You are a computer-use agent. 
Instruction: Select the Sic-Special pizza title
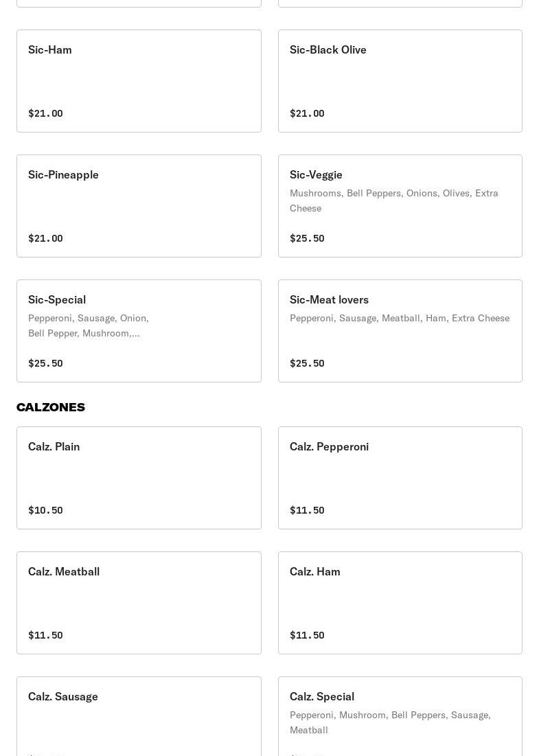(x=57, y=299)
